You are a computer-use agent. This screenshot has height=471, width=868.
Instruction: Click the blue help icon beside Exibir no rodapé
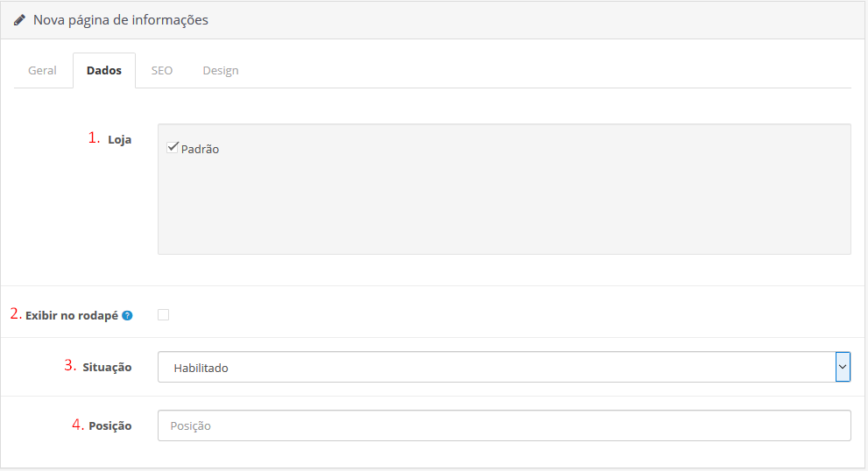pyautogui.click(x=127, y=315)
